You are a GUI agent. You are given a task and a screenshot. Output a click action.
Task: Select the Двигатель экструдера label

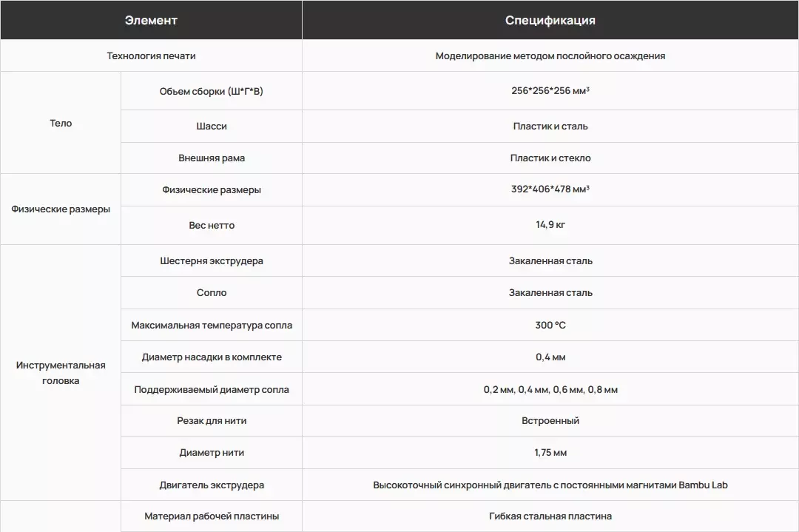(212, 485)
